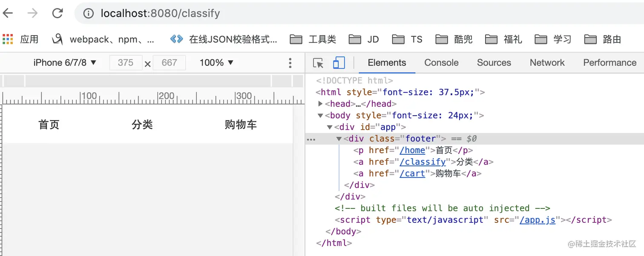The image size is (644, 256).
Task: Activate the inspect element picker icon
Action: pos(318,63)
